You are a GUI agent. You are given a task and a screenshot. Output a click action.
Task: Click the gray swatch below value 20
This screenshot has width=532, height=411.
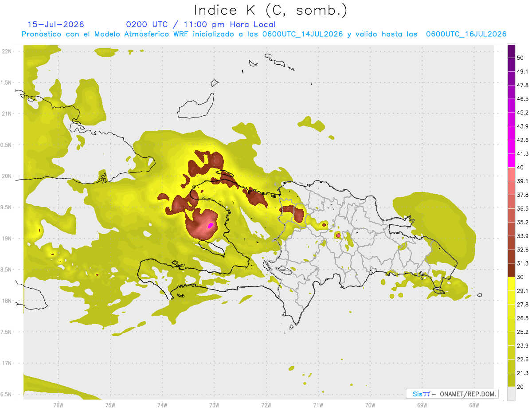click(511, 394)
